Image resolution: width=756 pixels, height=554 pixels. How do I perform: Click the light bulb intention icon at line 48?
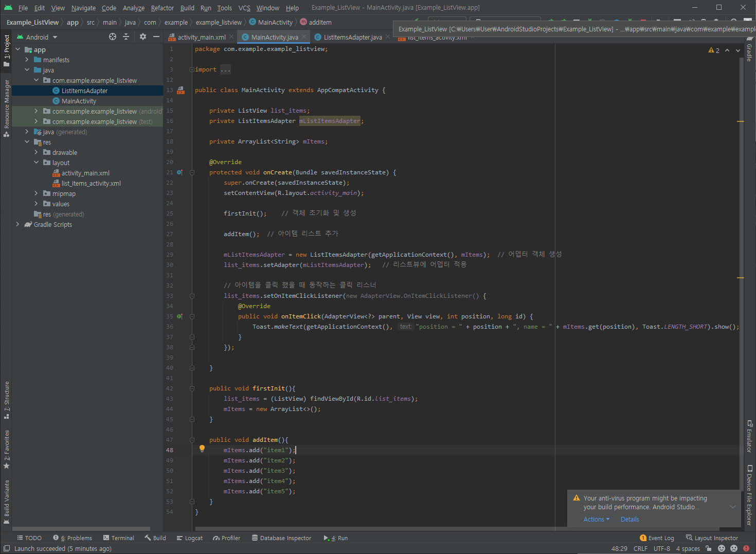point(202,449)
